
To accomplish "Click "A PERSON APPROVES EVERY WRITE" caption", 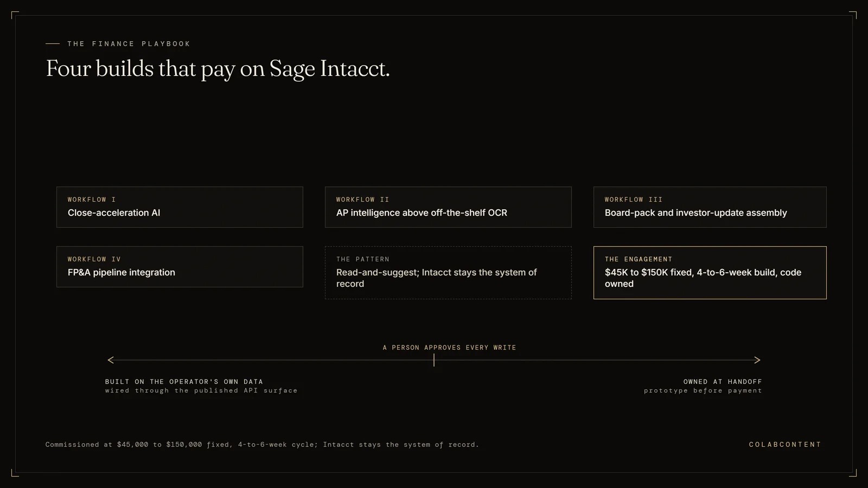I will tap(450, 348).
